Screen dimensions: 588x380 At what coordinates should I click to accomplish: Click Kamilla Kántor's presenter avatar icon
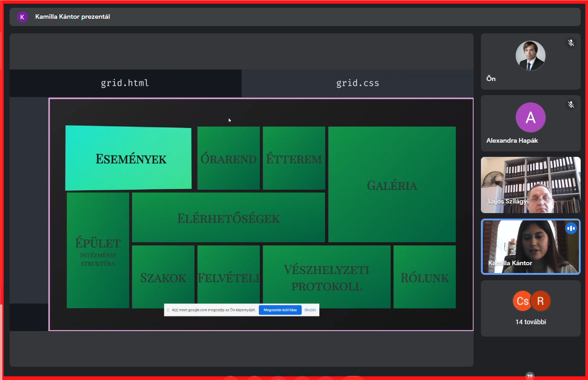click(22, 17)
